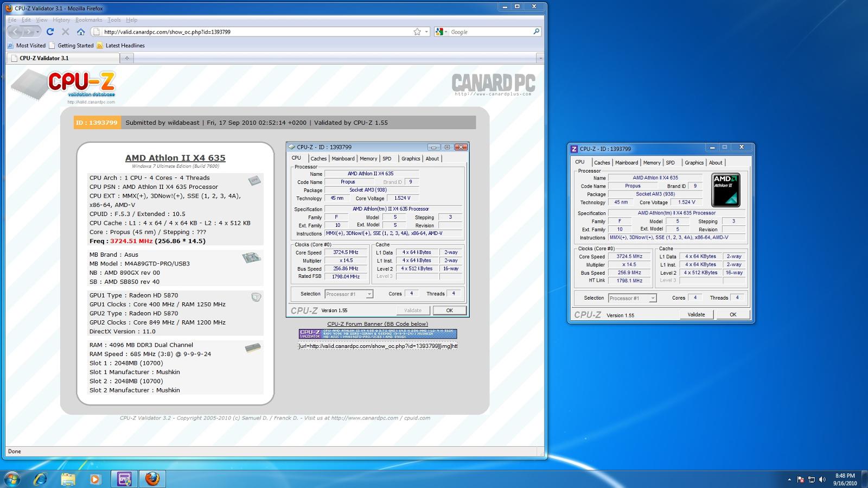This screenshot has height=488, width=868.
Task: Open a new tab with the plus button
Action: [126, 58]
